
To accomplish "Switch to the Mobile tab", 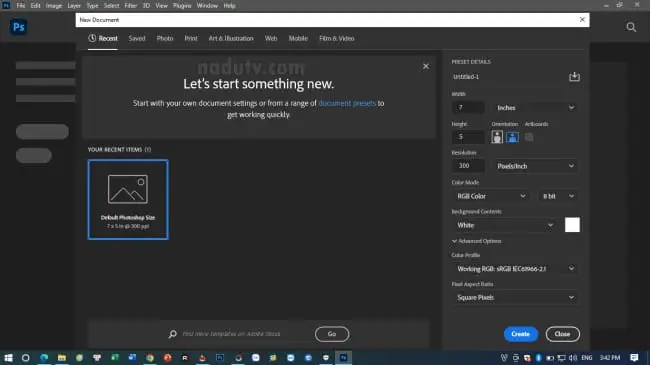I will [298, 38].
